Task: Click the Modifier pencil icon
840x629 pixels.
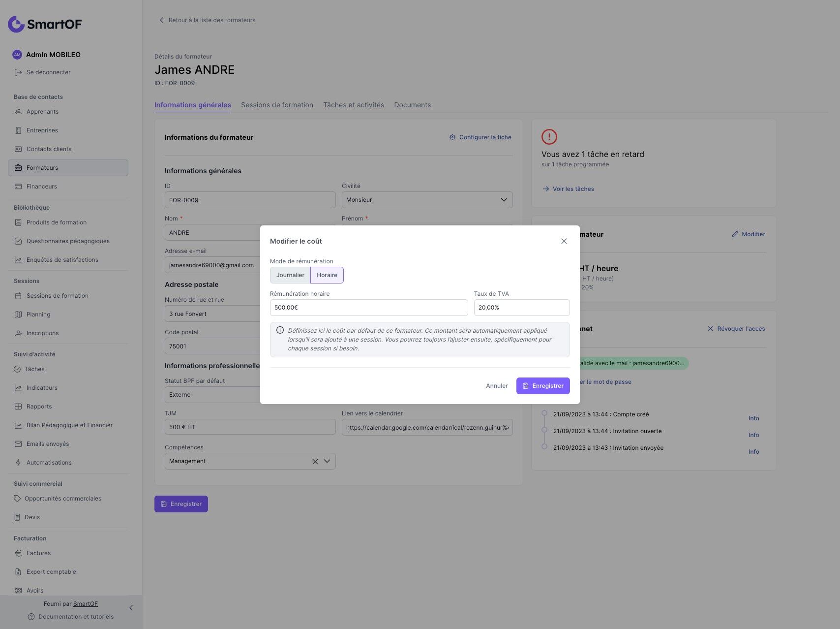Action: pyautogui.click(x=735, y=234)
